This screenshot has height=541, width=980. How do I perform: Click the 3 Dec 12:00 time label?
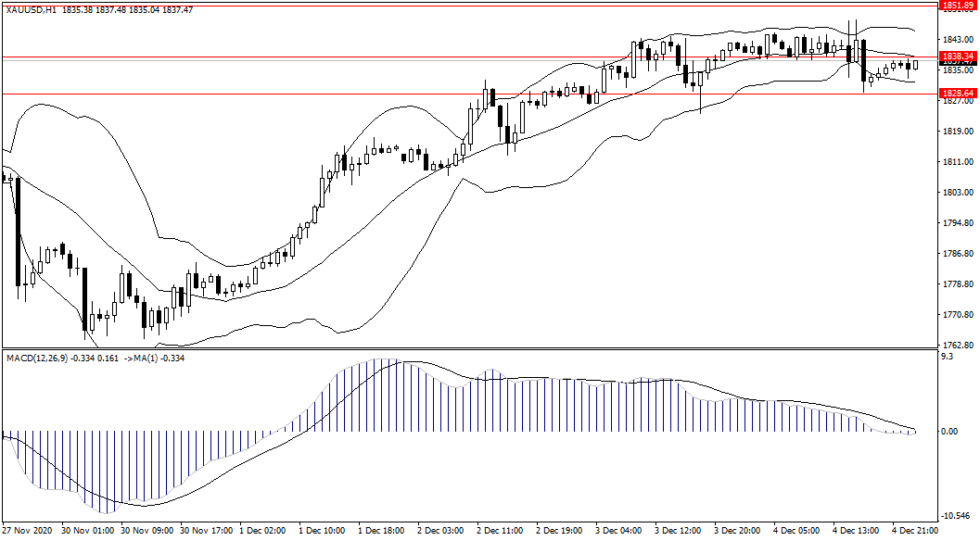[678, 532]
